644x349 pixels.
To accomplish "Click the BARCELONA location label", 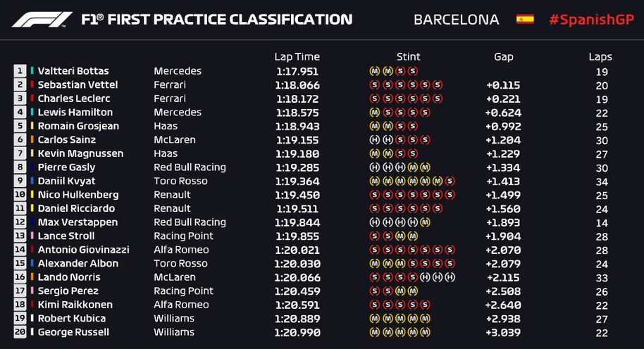I will pos(457,20).
